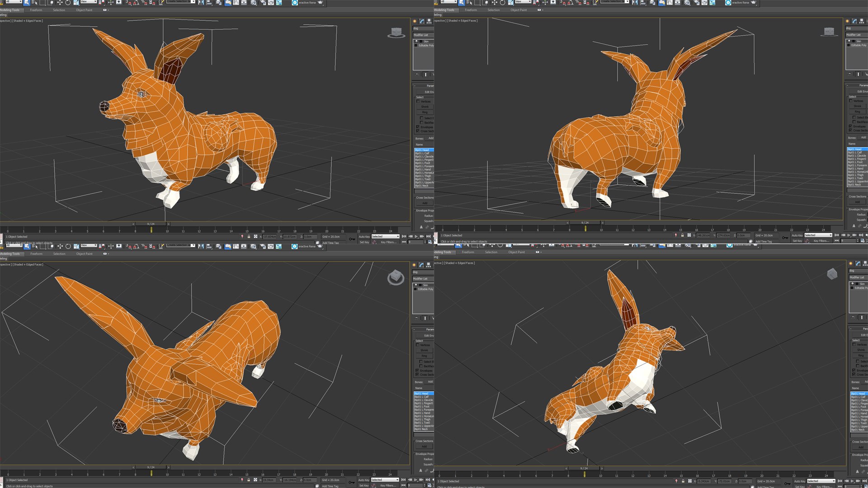Open Create Selection Set dropdown, top-left toolbar
The width and height of the screenshot is (868, 488).
(181, 1)
